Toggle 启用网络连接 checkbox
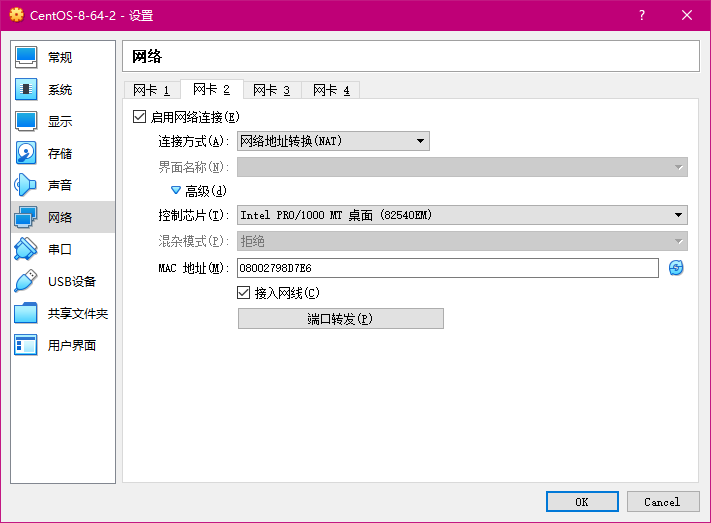Image resolution: width=711 pixels, height=523 pixels. coord(139,117)
